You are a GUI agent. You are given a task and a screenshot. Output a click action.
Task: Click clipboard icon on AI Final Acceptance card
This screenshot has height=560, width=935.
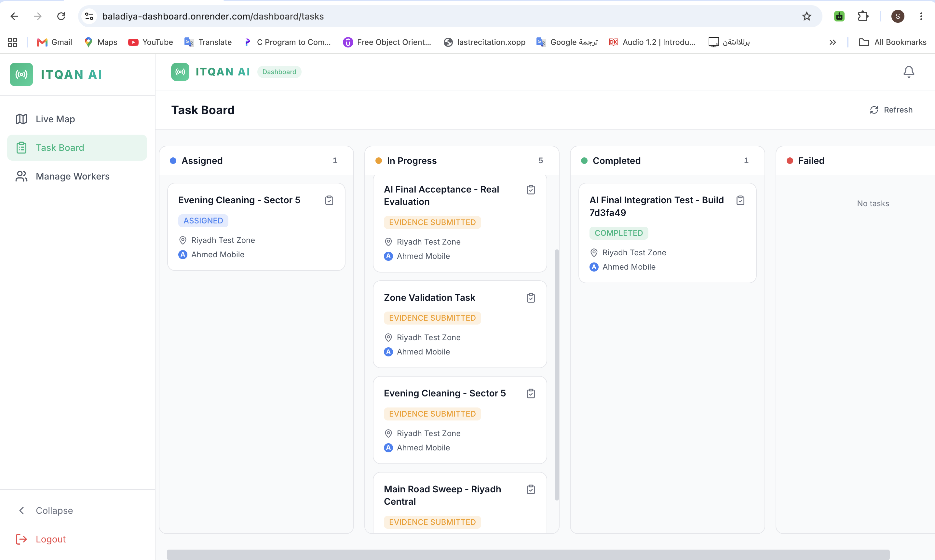(x=531, y=190)
